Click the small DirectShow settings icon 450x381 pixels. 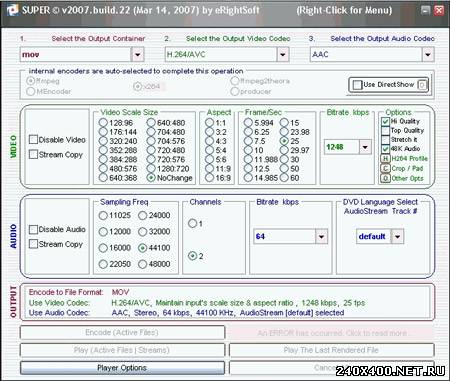422,85
